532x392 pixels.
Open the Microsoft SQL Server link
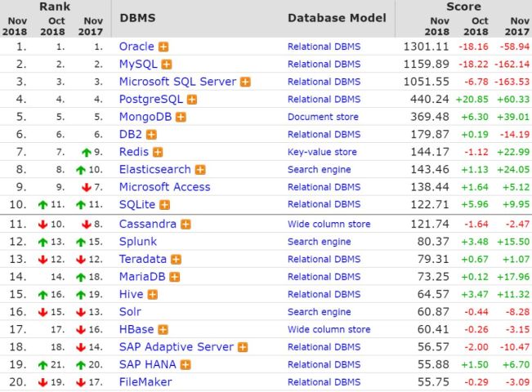click(x=177, y=82)
